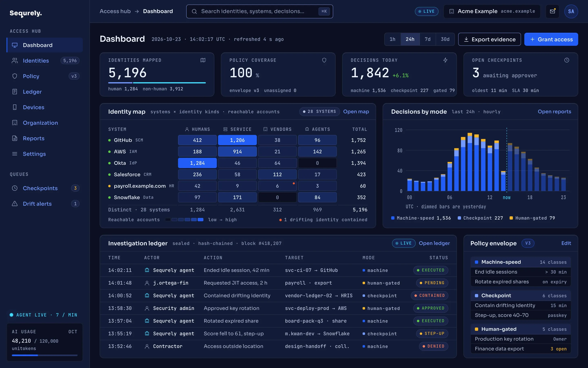The width and height of the screenshot is (588, 368).
Task: Click the PENDING status for j.ortega-fin
Action: coord(432,283)
